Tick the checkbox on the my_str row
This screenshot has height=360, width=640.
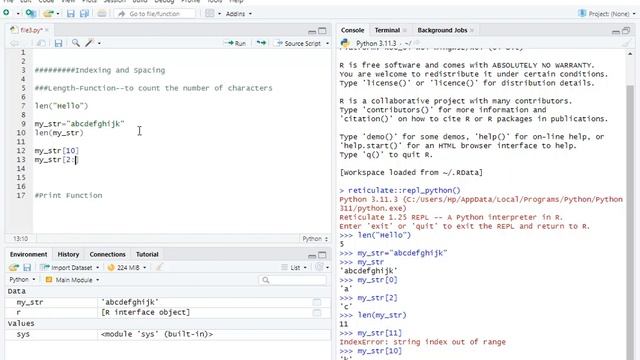(x=317, y=302)
